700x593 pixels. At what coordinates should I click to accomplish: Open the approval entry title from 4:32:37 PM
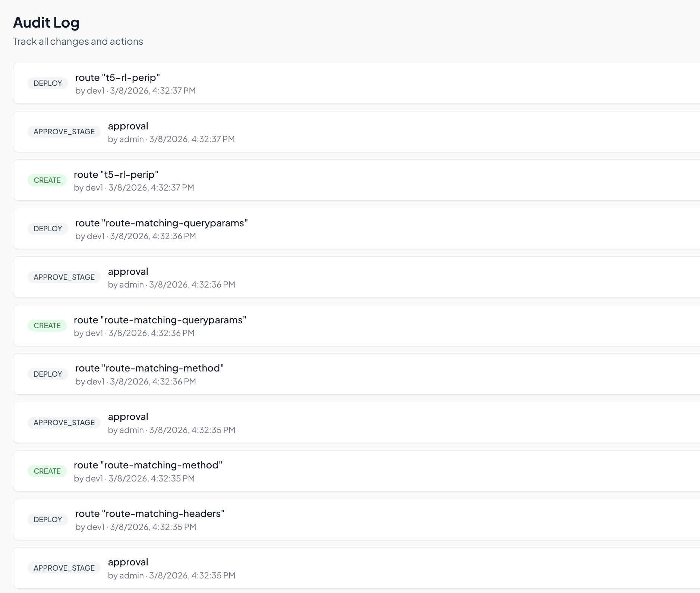pyautogui.click(x=128, y=126)
